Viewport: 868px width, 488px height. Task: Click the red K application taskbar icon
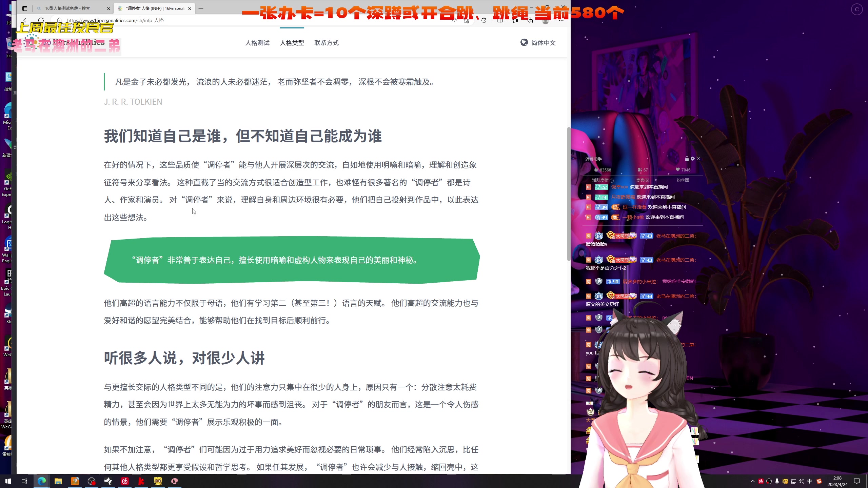[141, 481]
